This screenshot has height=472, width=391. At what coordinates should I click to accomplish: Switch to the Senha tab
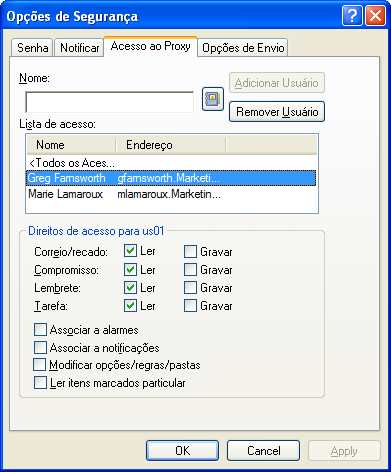coord(32,48)
